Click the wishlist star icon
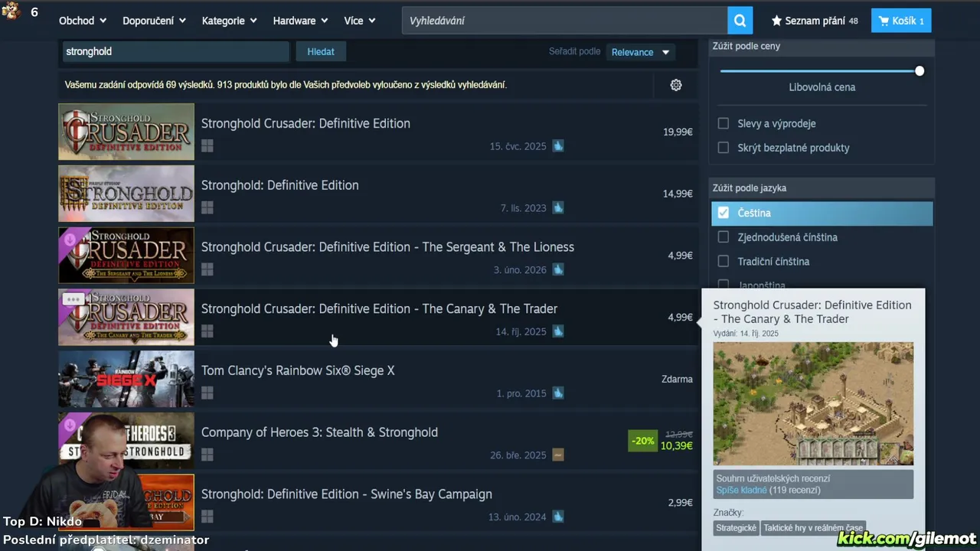The image size is (980, 551). (776, 21)
